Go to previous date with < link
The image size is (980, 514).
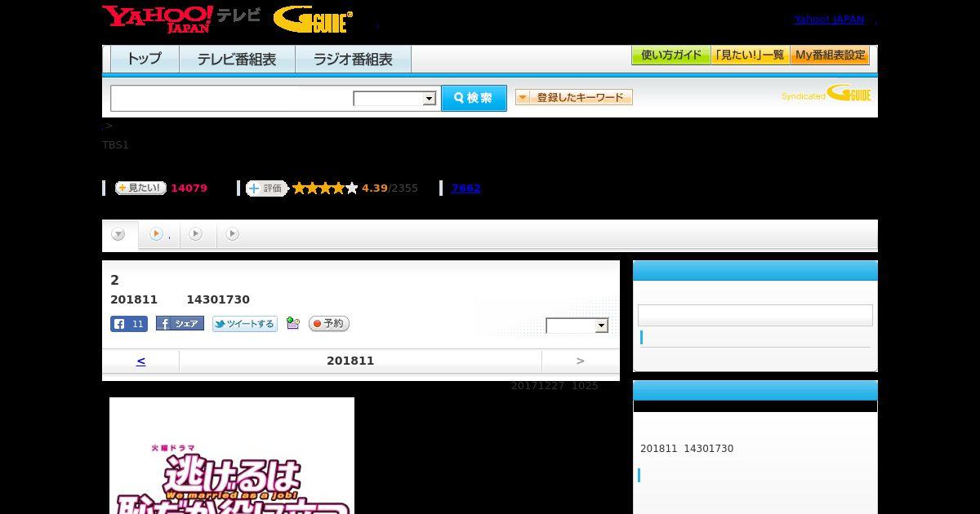pos(141,361)
